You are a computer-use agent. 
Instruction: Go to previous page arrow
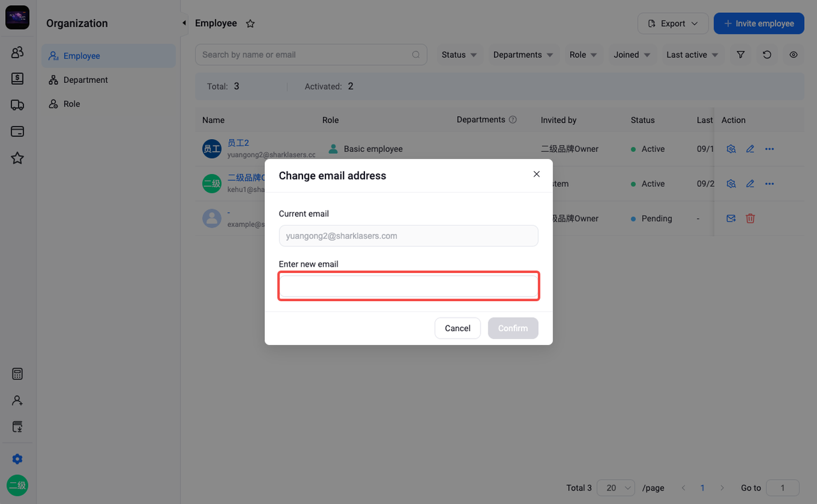684,487
